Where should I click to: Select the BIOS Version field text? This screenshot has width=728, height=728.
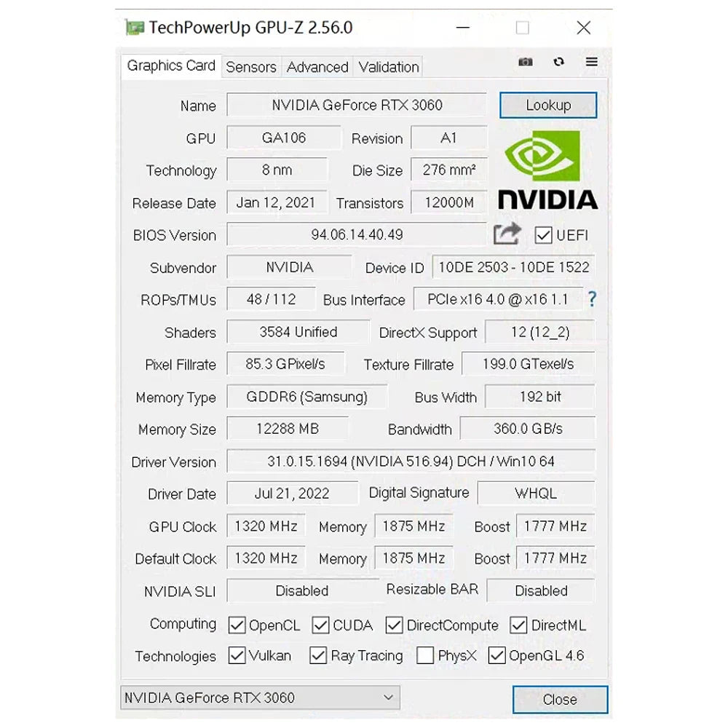(x=356, y=234)
